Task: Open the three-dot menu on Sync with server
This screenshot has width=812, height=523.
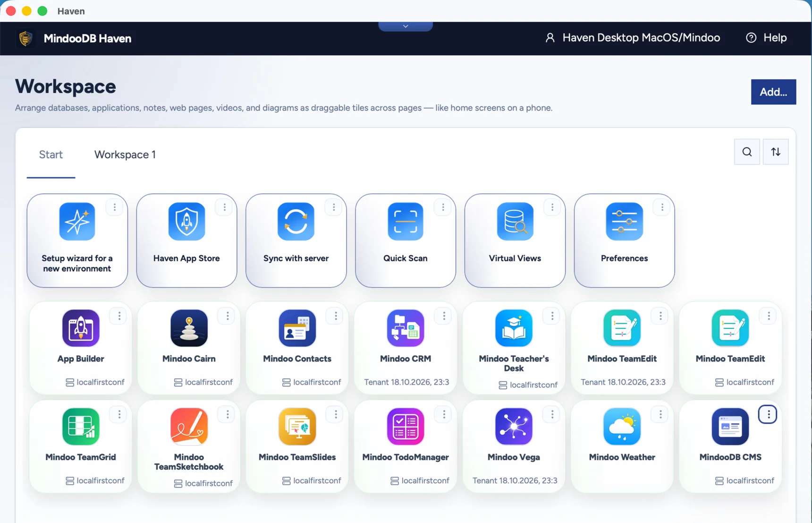Action: tap(333, 207)
